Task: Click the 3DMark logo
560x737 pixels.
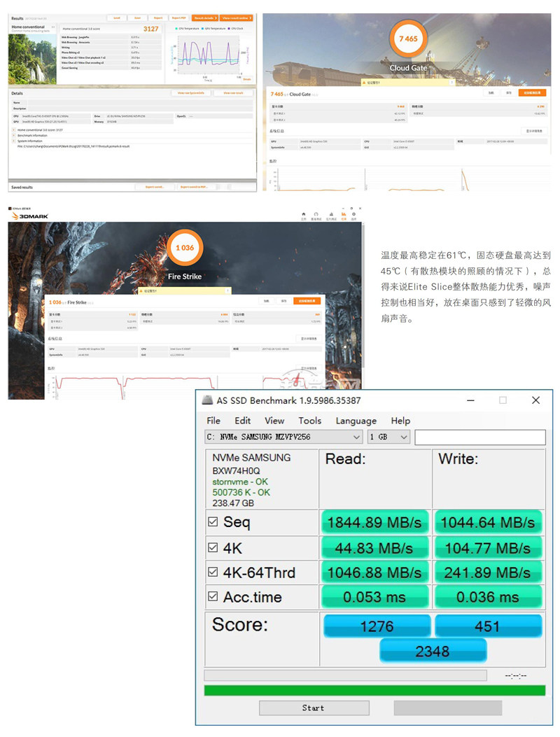Action: (x=28, y=216)
